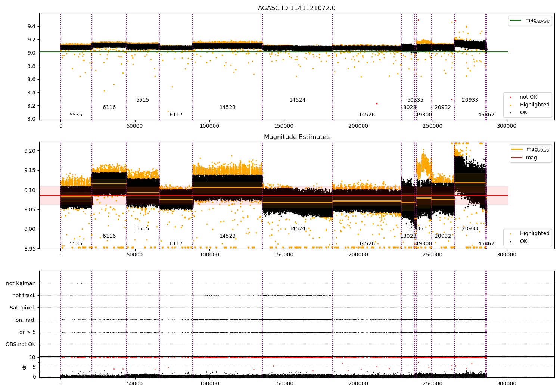Click y-axis tick 9.10 in middle plot
560x392 pixels.
pyautogui.click(x=29, y=190)
